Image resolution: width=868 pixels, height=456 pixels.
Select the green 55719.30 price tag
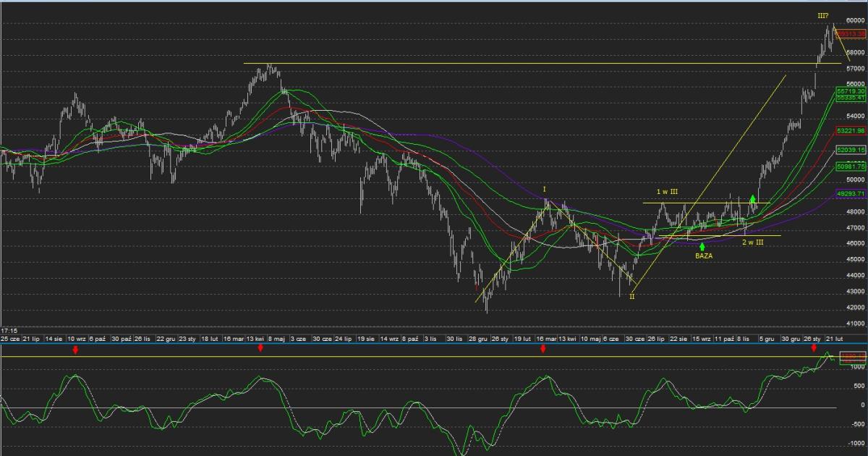point(851,91)
